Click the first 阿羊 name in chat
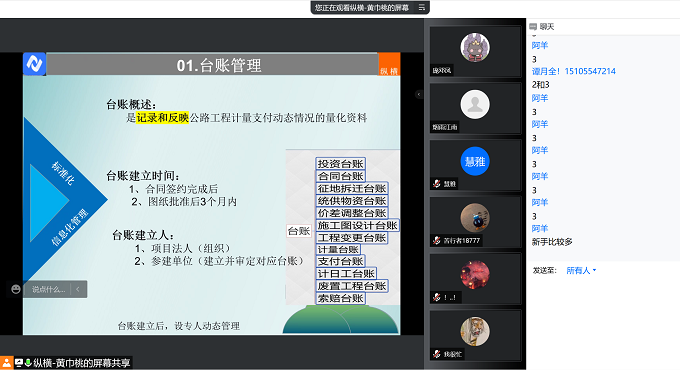This screenshot has width=680, height=370. [x=540, y=46]
